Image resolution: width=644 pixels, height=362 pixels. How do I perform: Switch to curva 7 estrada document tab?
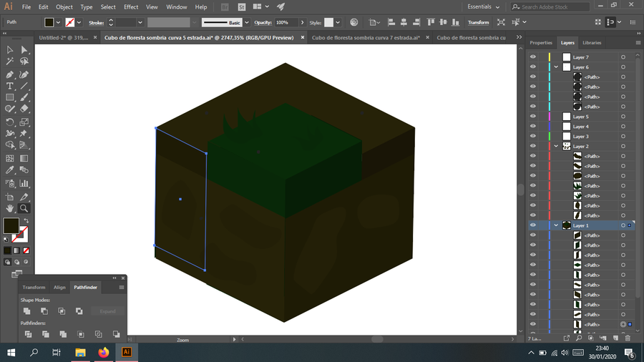(x=366, y=37)
